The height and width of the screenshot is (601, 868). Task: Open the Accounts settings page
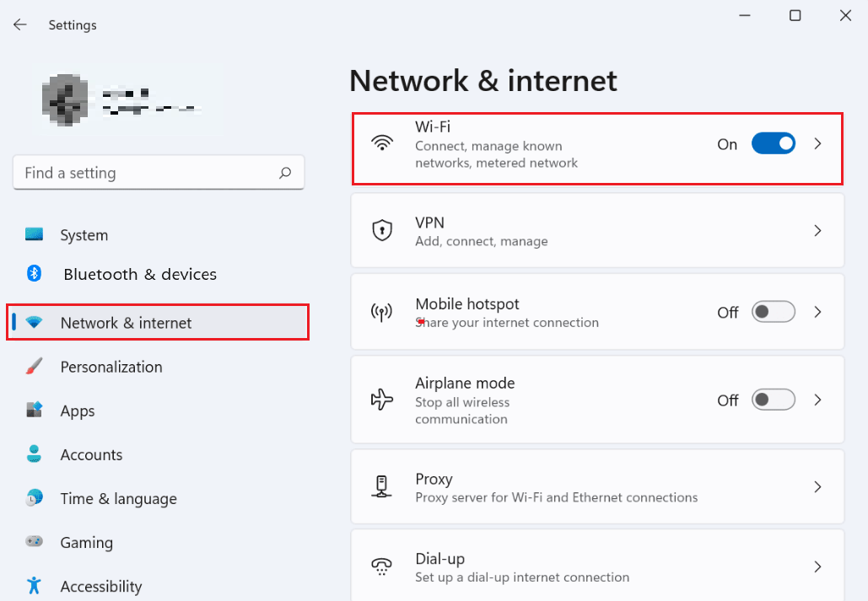click(91, 454)
